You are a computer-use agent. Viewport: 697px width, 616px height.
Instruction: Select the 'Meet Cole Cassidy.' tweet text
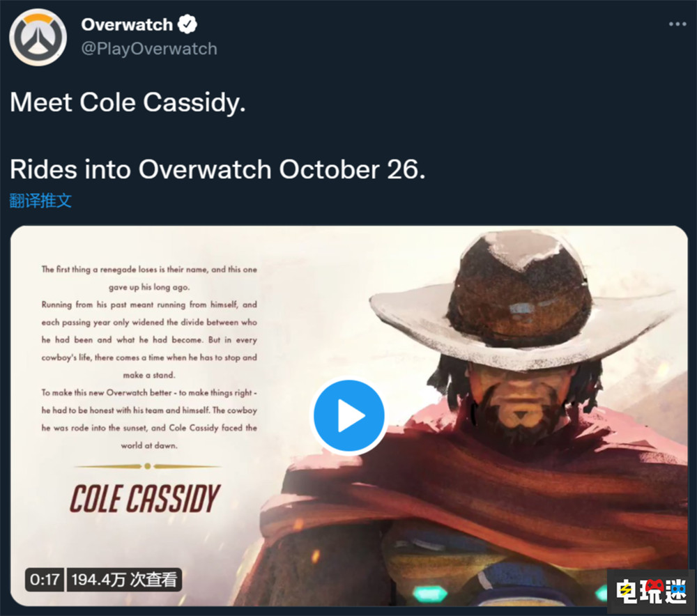tap(128, 102)
